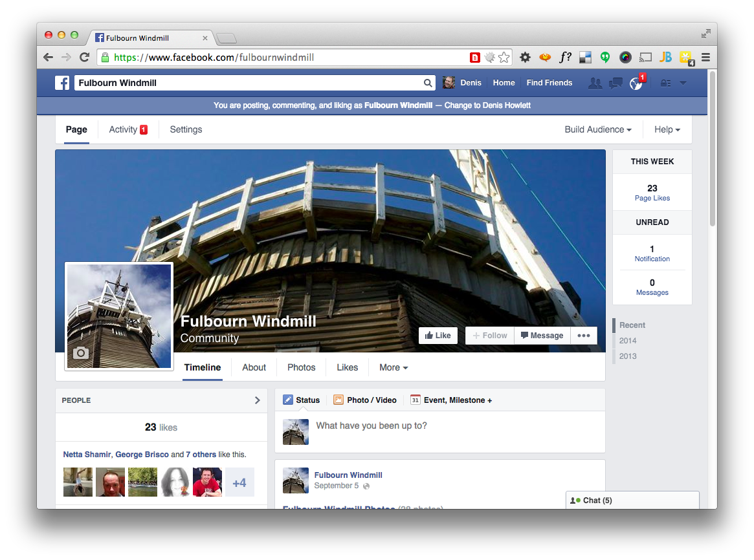Jump to Recent on timeline
This screenshot has height=560, width=754.
coord(632,325)
